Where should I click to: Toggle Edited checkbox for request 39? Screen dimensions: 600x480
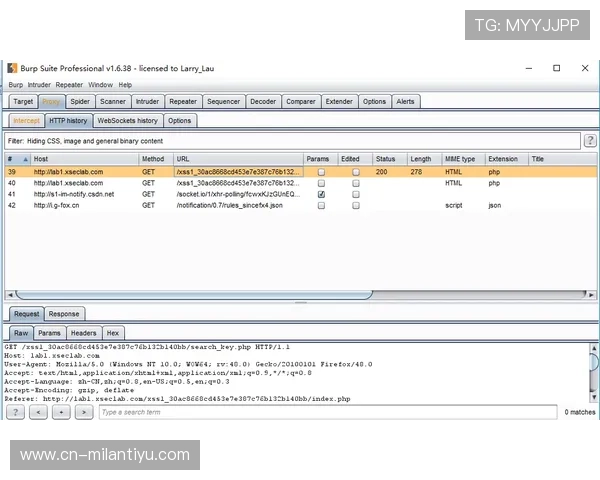[x=355, y=172]
